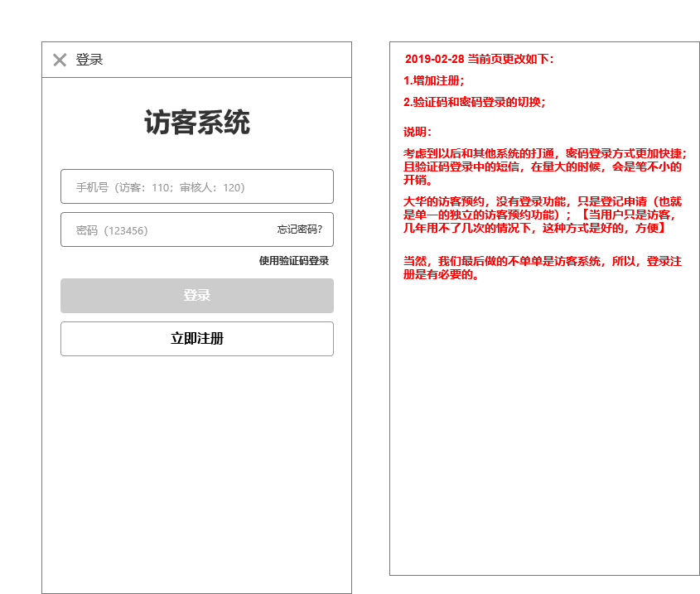Click the 访客系统 title text
The width and height of the screenshot is (700, 594).
coord(196,119)
